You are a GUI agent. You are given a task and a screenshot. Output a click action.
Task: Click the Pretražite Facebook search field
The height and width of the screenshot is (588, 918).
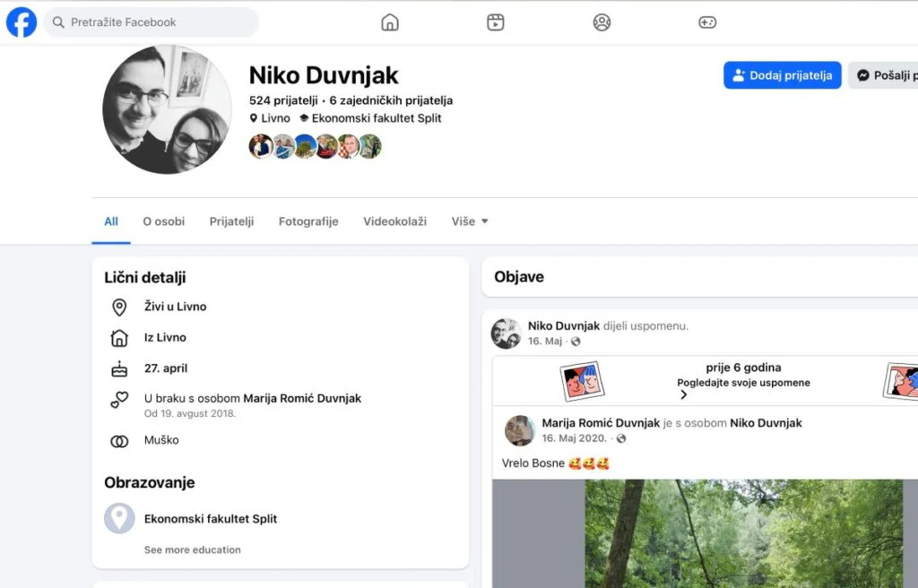[151, 22]
